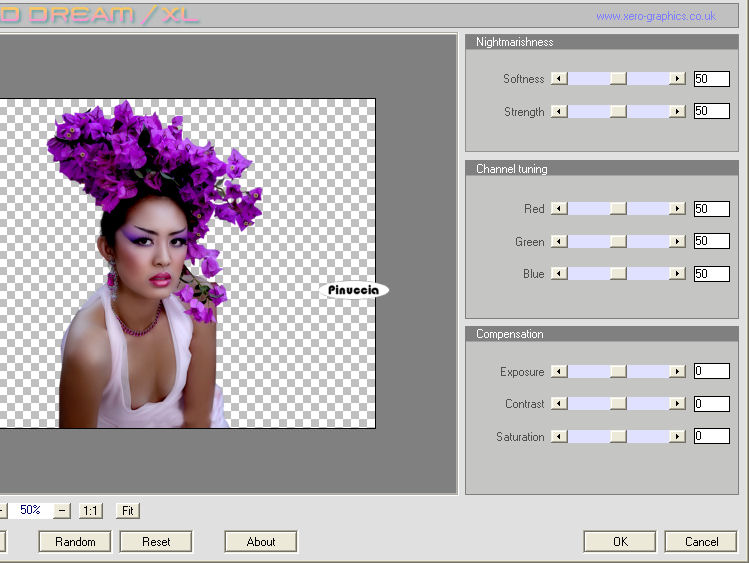Decrease Blue channel with left arrow
The width and height of the screenshot is (749, 563).
point(559,274)
